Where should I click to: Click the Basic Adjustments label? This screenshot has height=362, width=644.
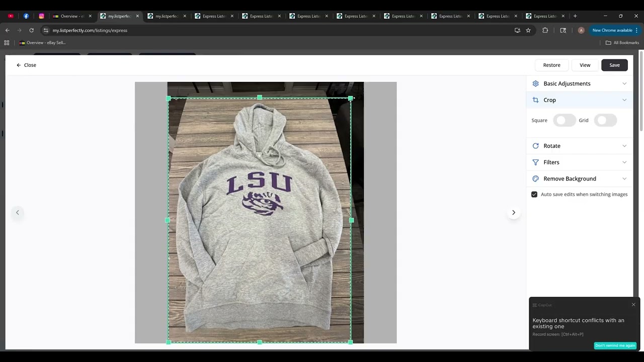coord(567,83)
